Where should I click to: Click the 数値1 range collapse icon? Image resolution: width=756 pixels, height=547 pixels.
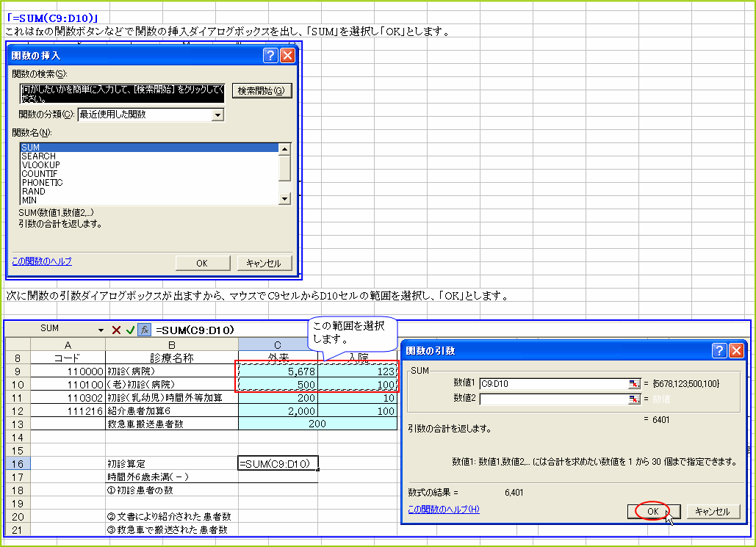633,383
